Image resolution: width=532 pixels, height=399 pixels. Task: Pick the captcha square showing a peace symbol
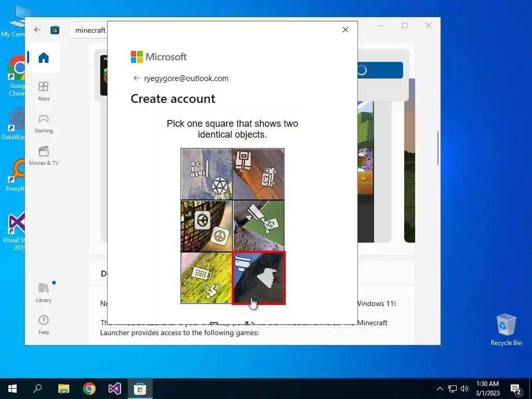[x=207, y=226]
